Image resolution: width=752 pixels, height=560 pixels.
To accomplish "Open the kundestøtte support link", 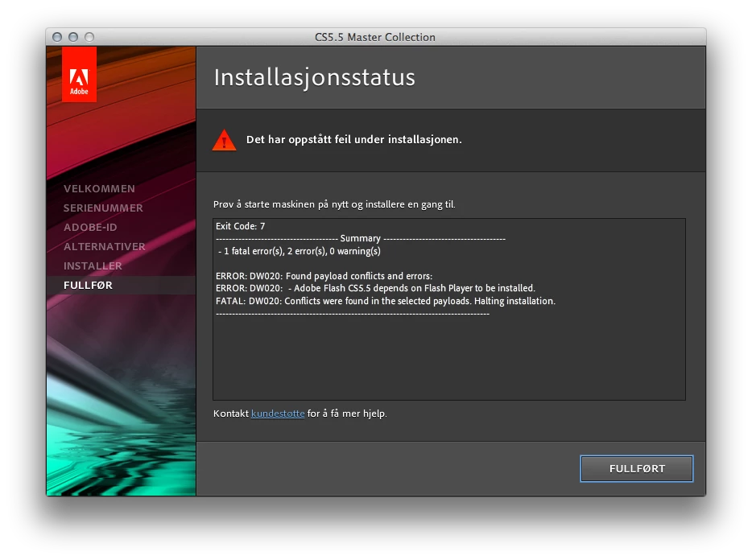I will coord(278,414).
